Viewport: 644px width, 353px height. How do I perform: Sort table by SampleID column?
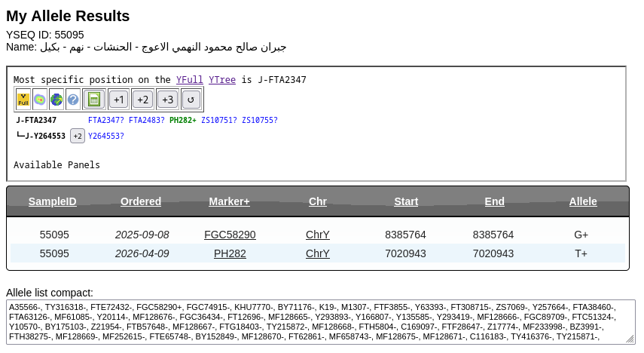[53, 201]
